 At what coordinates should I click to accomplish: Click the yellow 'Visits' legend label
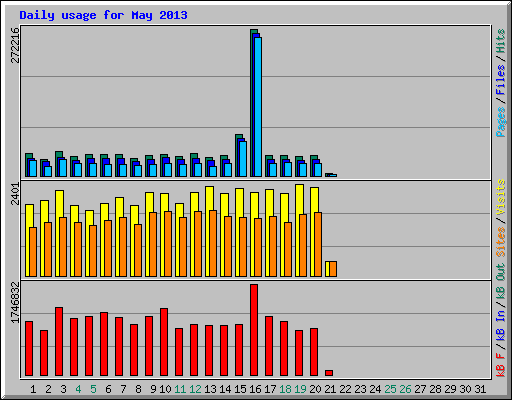click(x=500, y=197)
